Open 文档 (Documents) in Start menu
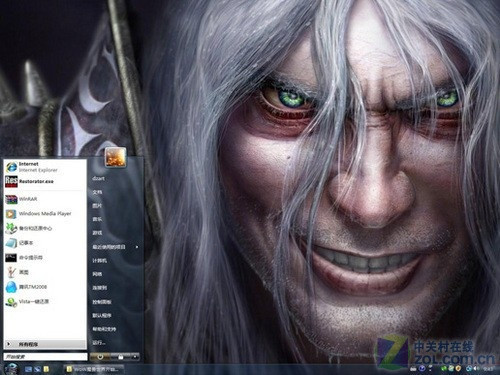 click(97, 192)
